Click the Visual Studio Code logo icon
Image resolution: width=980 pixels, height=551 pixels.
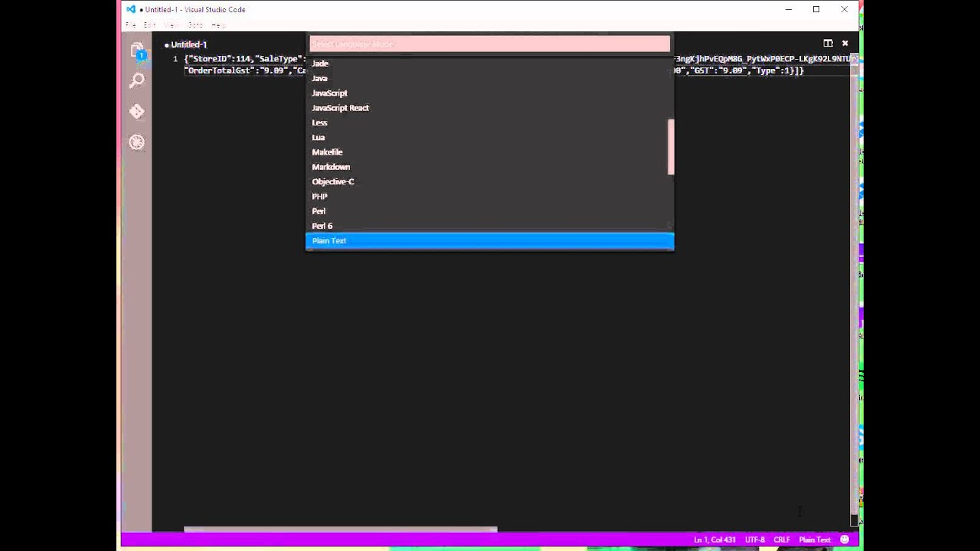tap(131, 9)
